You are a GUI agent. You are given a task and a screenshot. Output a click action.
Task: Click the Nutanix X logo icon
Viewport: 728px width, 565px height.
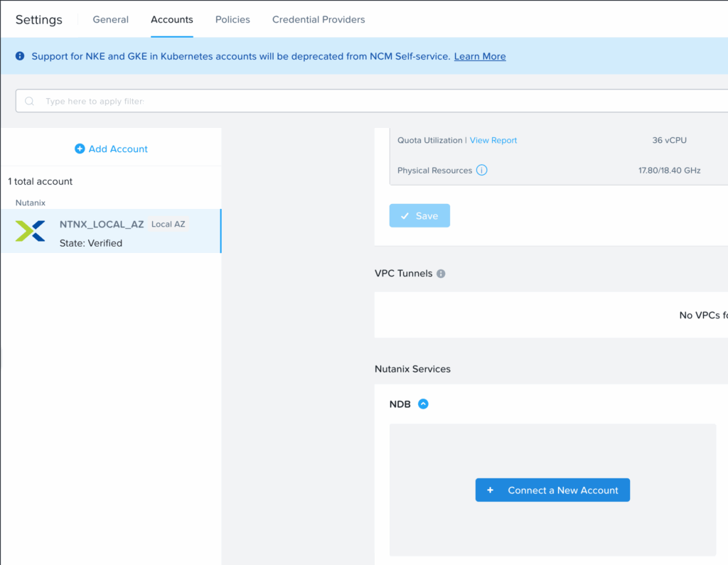coord(30,231)
